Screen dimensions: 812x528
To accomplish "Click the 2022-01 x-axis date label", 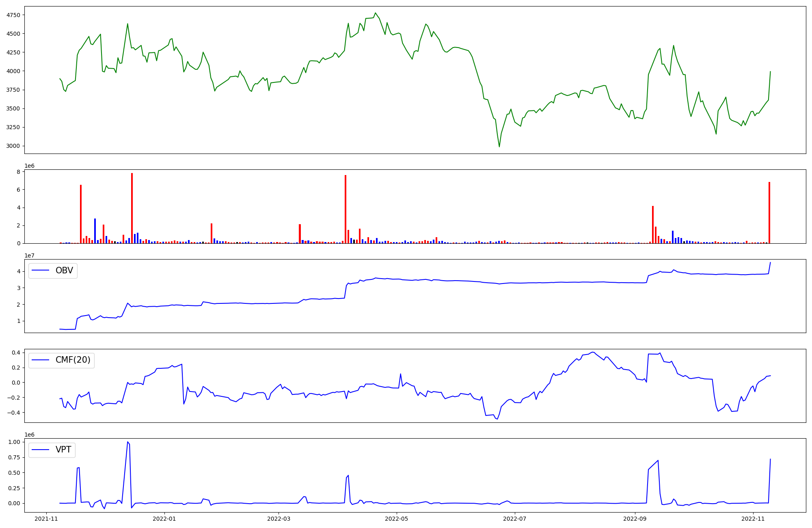I will tap(164, 519).
